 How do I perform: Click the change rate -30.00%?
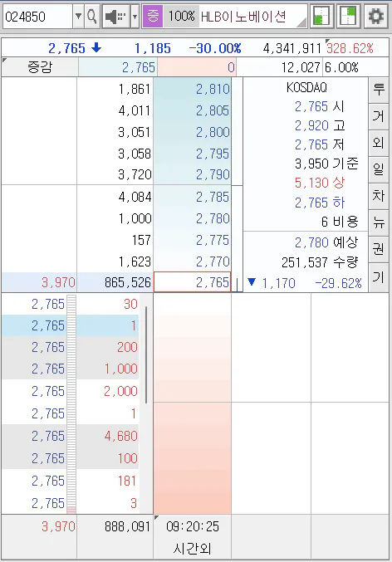(215, 48)
